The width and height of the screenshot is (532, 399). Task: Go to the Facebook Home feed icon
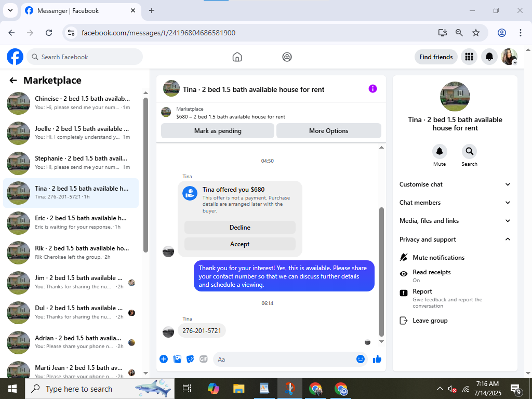coord(237,57)
